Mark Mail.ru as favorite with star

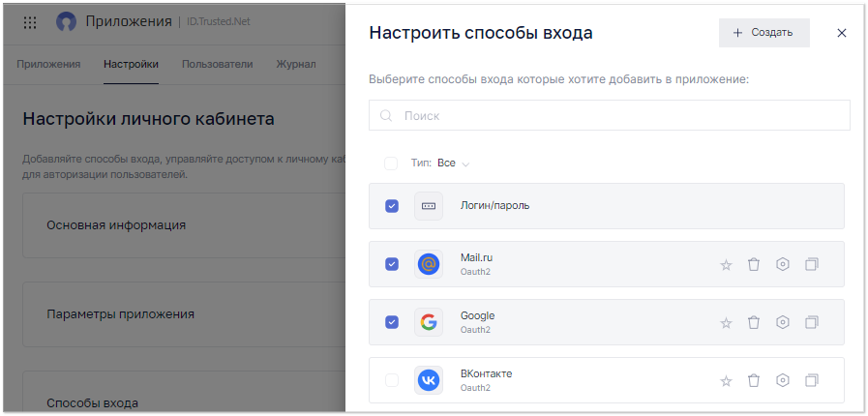726,265
